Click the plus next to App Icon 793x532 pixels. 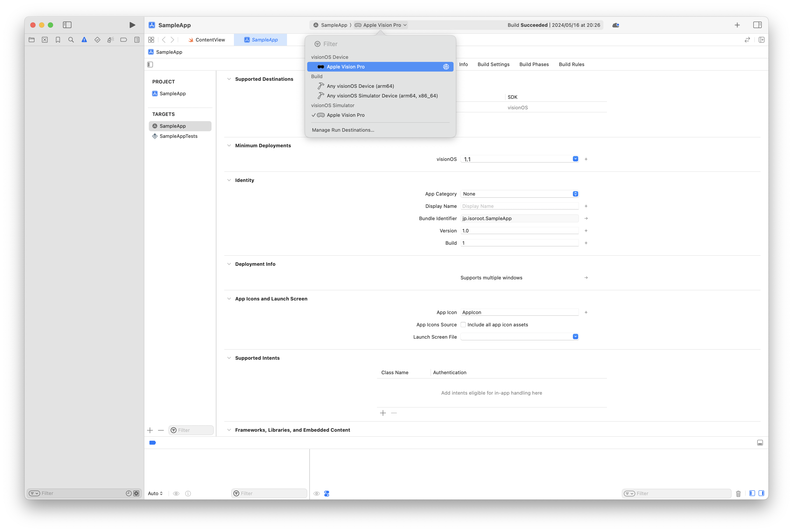586,312
